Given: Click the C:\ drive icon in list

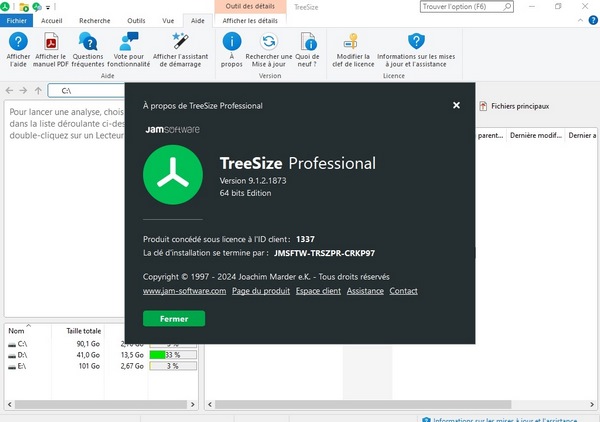Looking at the screenshot, I should click(x=12, y=344).
